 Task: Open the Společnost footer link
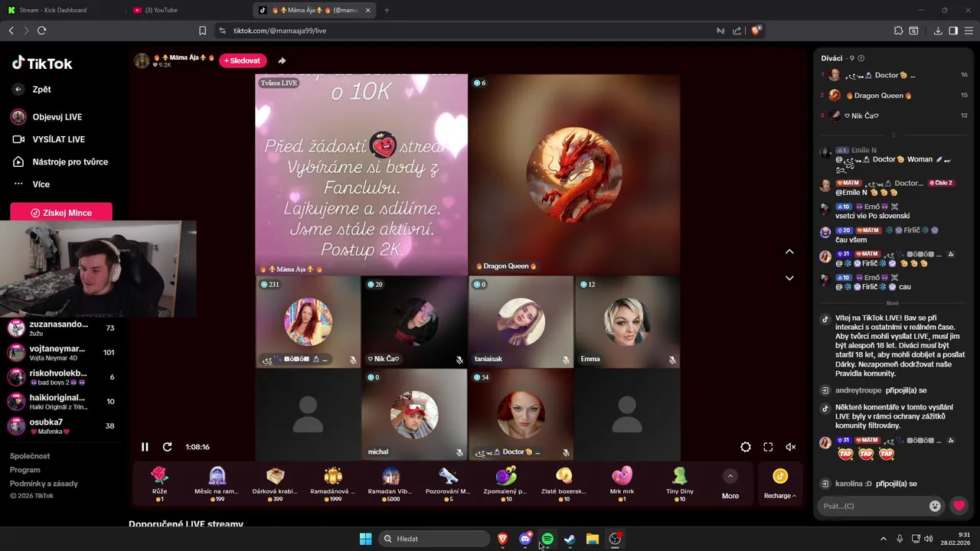(30, 456)
